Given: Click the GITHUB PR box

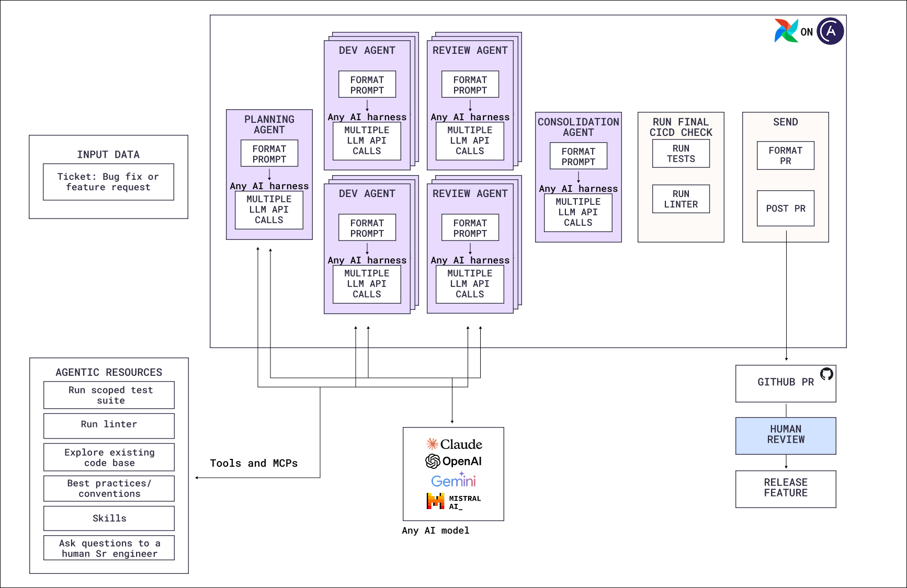Looking at the screenshot, I should pos(786,383).
